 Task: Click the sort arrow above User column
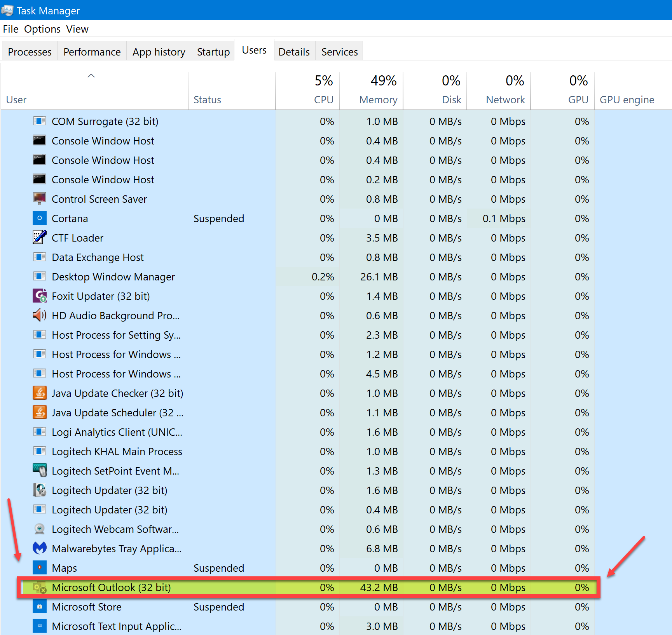pyautogui.click(x=91, y=76)
